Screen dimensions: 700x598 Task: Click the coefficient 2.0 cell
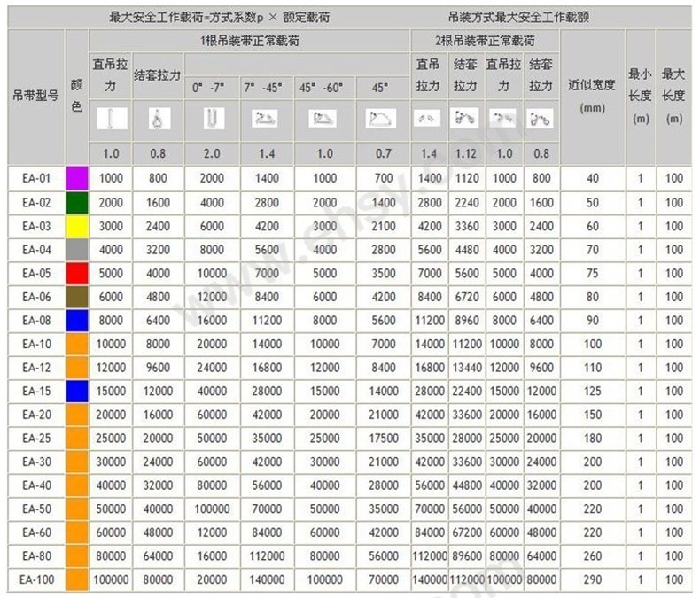tap(212, 154)
